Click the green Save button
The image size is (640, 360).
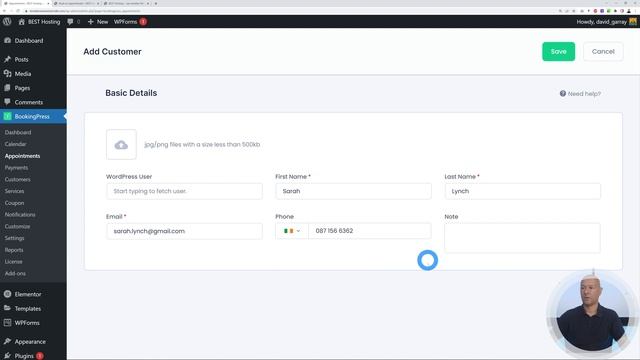pos(558,51)
